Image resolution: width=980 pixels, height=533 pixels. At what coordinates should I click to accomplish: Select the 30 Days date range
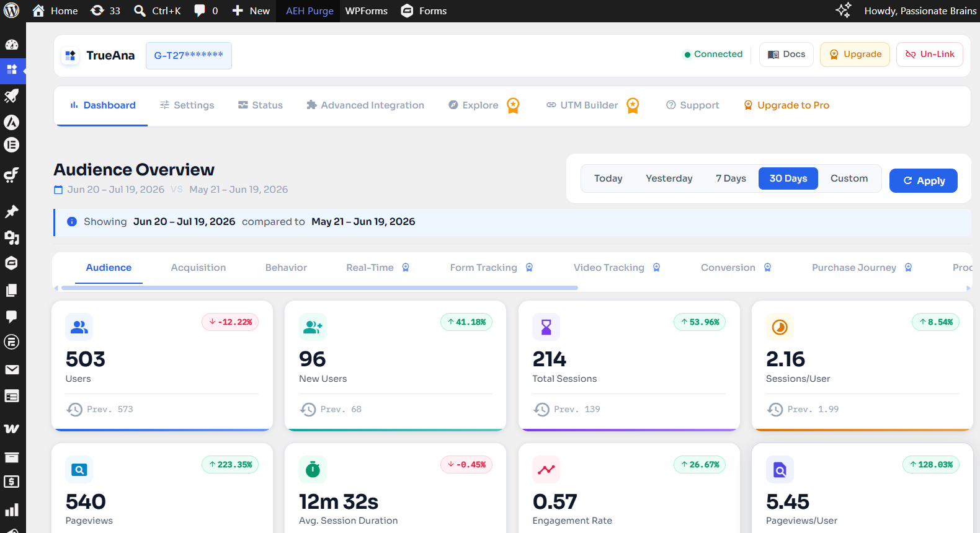coord(788,178)
